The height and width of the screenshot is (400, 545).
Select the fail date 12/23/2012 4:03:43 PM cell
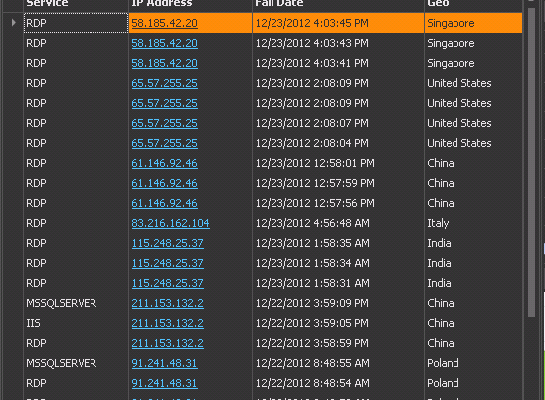coord(338,43)
